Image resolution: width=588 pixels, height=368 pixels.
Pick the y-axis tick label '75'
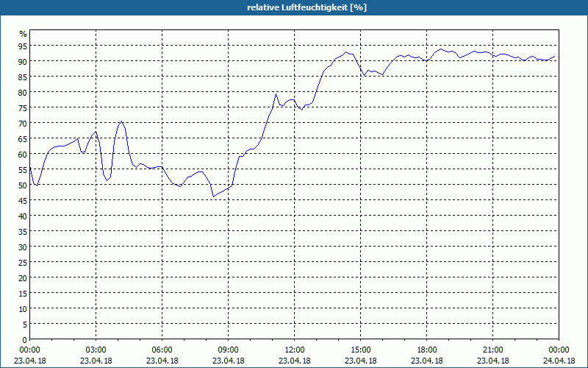(23, 107)
